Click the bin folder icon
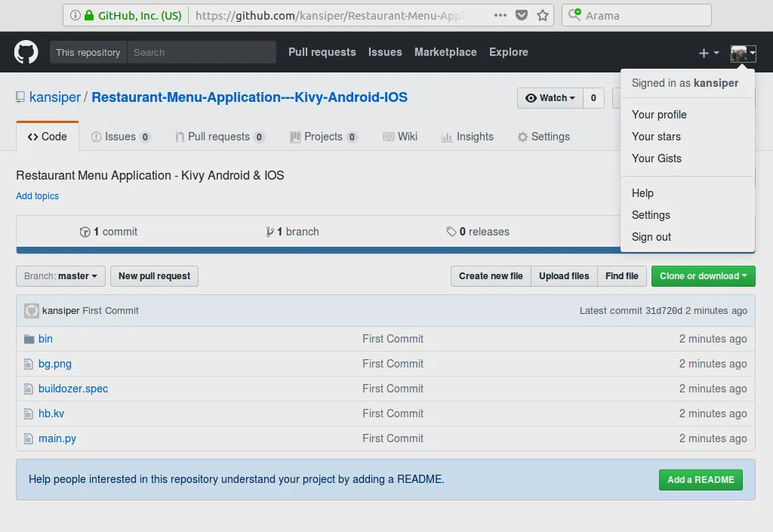This screenshot has height=532, width=773. tap(29, 339)
